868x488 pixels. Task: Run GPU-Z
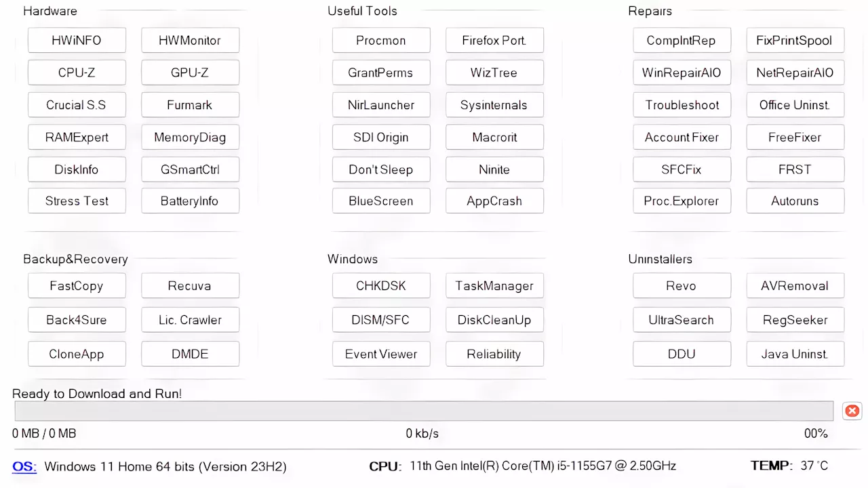[190, 73]
